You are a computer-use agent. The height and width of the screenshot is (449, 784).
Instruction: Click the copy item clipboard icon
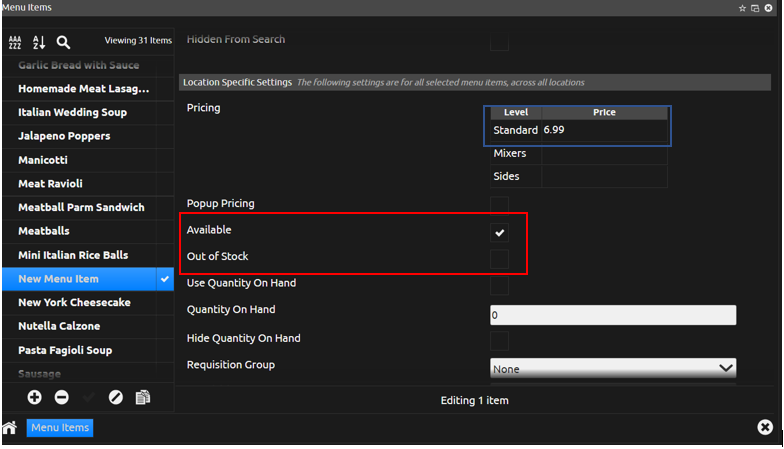(143, 398)
